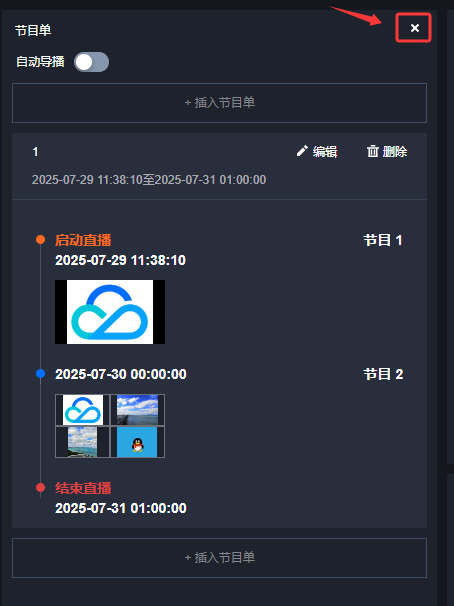Click the orange 启动直播 label
Image resolution: width=454 pixels, height=606 pixels.
83,240
